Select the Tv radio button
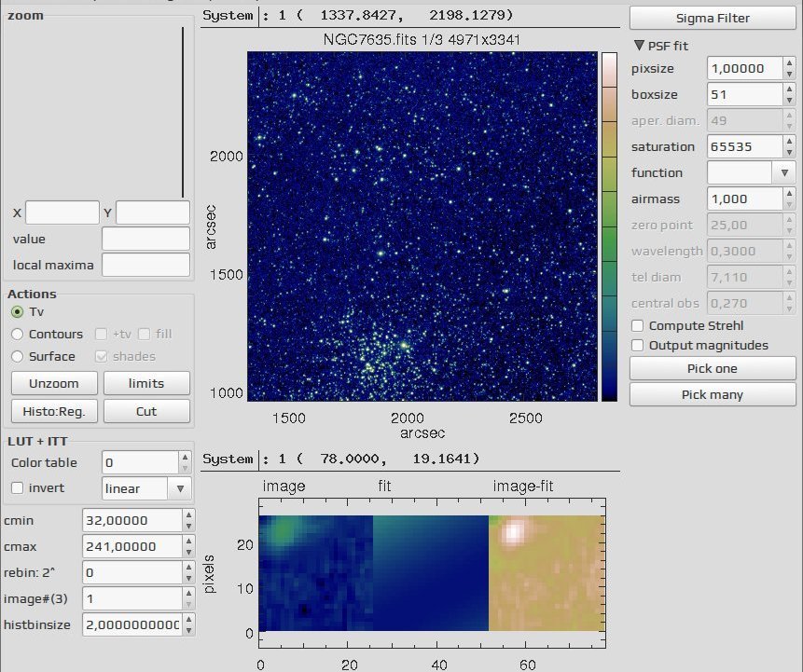 click(18, 311)
